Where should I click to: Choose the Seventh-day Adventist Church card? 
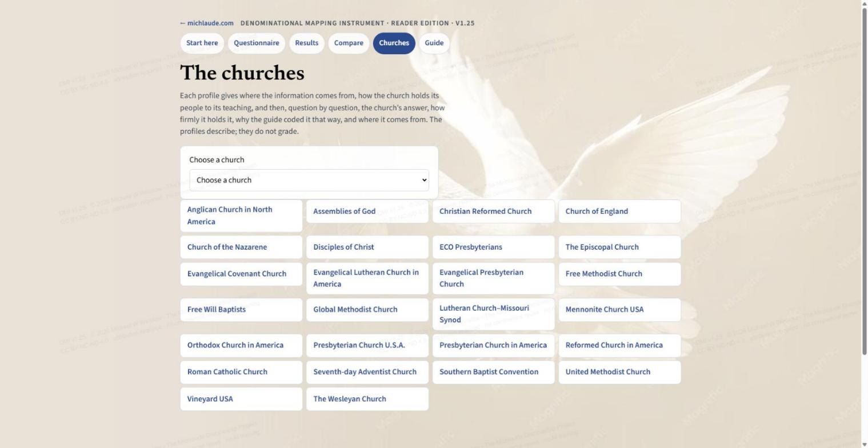(x=367, y=372)
